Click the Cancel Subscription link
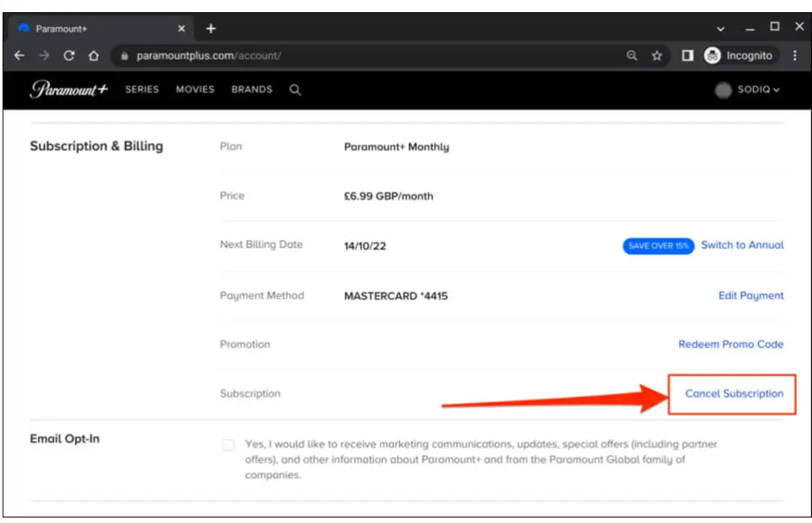Image resolution: width=812 pixels, height=523 pixels. tap(734, 394)
